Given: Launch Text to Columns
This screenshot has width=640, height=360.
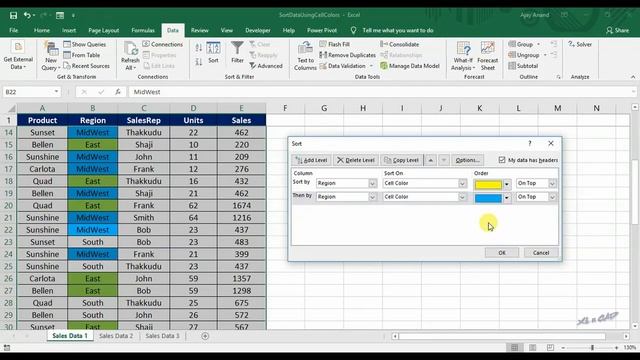Looking at the screenshot, I should (305, 56).
